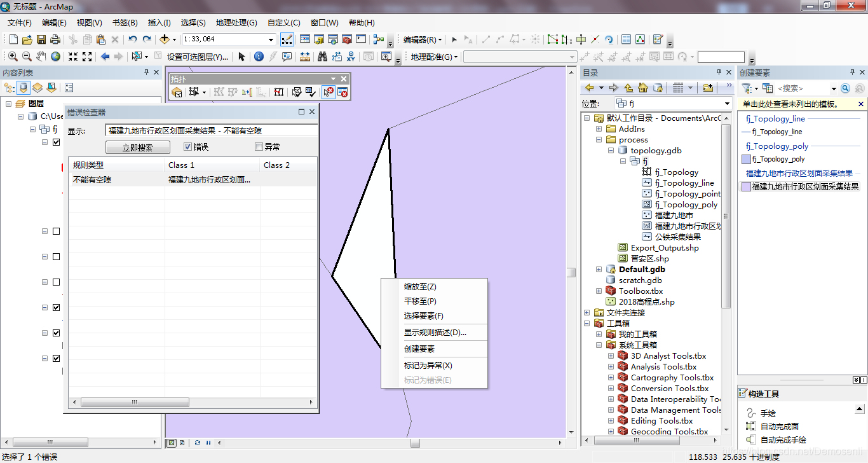This screenshot has width=868, height=463.
Task: Open the Python window icon
Action: (360, 39)
